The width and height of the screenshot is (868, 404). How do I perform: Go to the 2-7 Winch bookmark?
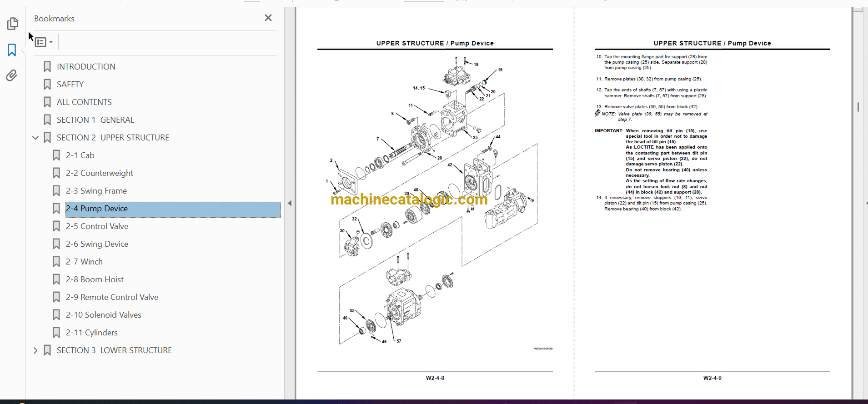84,262
